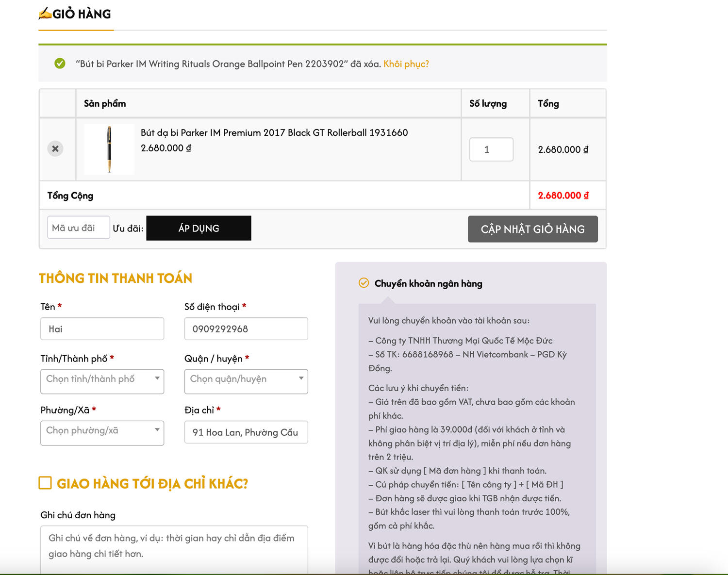Click the CẬP NHẬT GIỎ HÀNG button

(533, 229)
